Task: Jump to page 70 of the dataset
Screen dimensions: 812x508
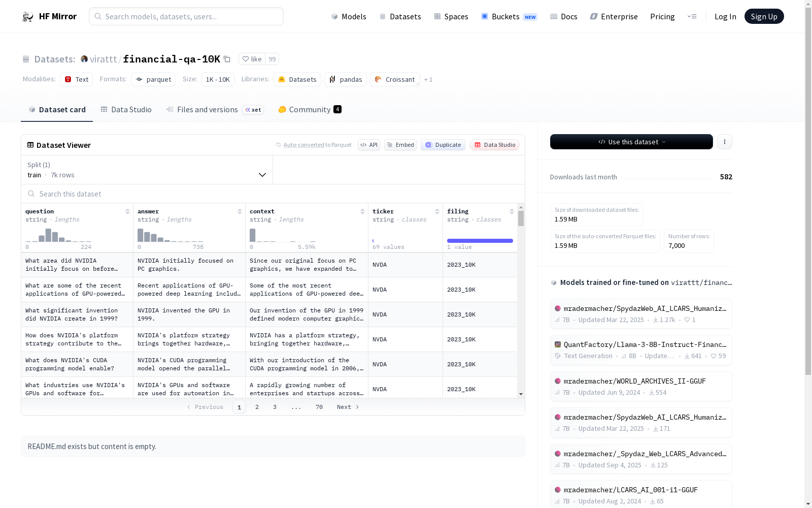Action: click(319, 407)
